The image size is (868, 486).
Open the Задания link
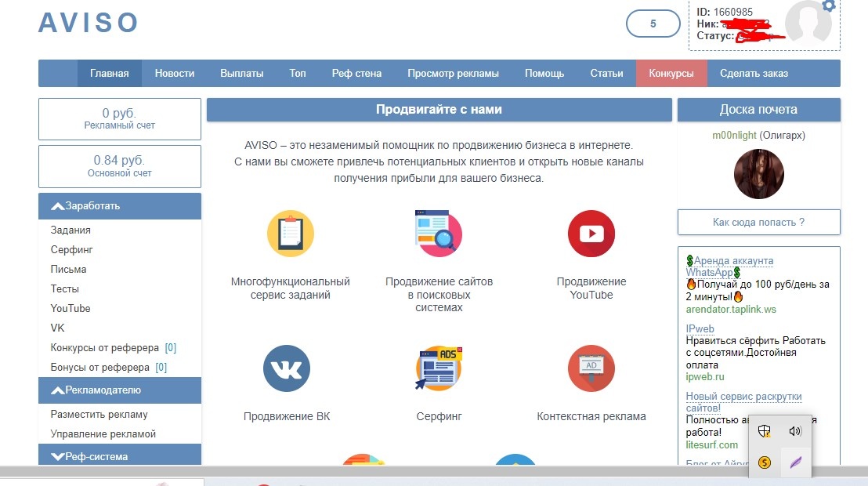coord(71,230)
